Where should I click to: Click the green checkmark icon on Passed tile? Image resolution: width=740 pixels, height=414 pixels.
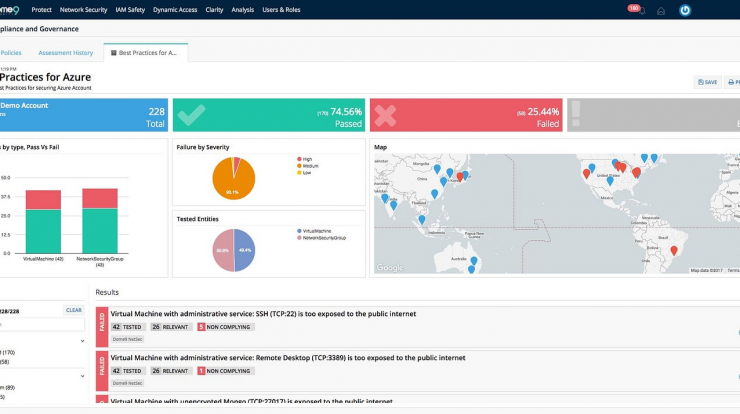pyautogui.click(x=191, y=115)
